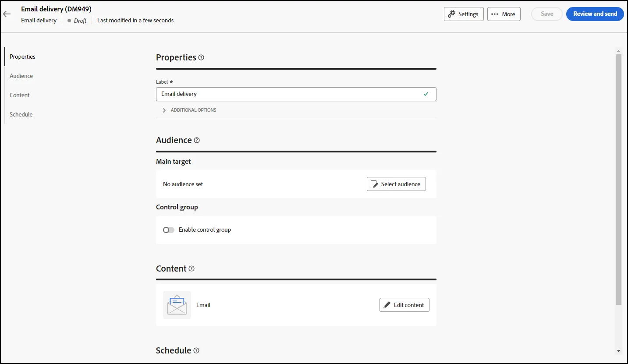
Task: Click 'Last modified in a few seconds' text
Action: coord(135,21)
